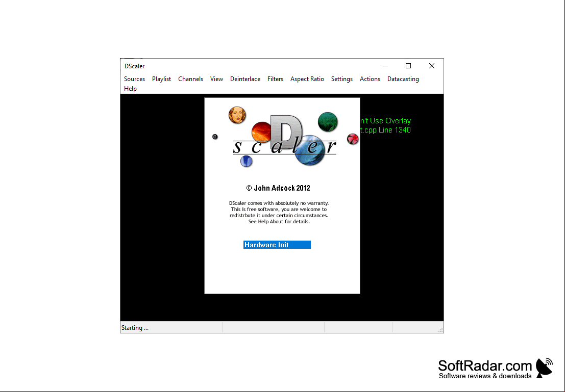565x392 pixels.
Task: Open the View menu
Action: click(x=216, y=79)
